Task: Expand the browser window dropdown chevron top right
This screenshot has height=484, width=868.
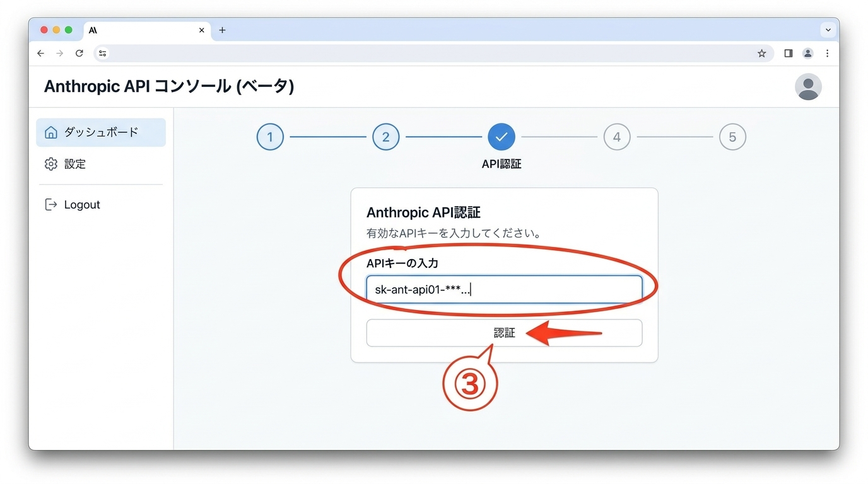Action: coord(828,30)
